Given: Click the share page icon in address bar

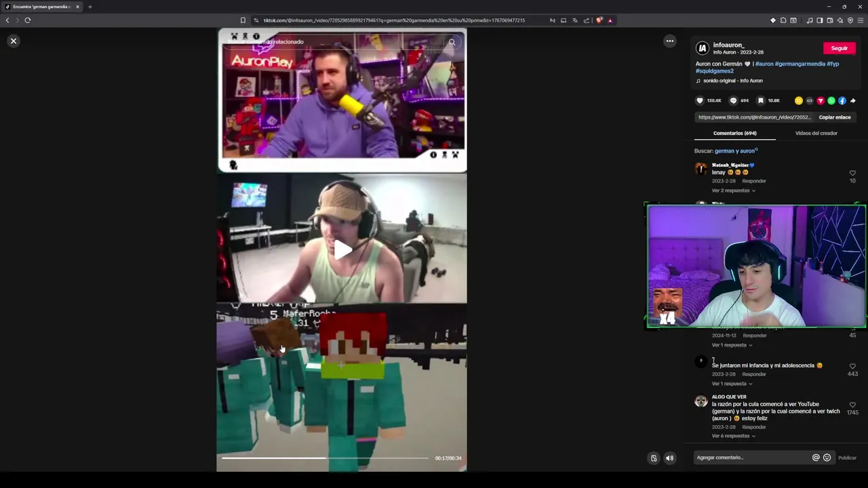Looking at the screenshot, I should tap(587, 20).
